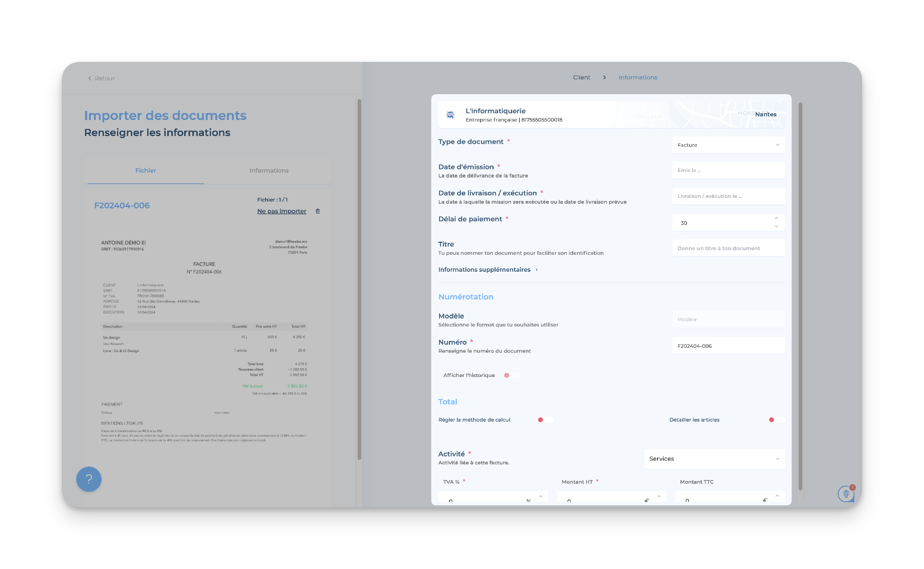The image size is (924, 569).
Task: Click the trash icon next to Ne pas importer
Action: [x=318, y=211]
